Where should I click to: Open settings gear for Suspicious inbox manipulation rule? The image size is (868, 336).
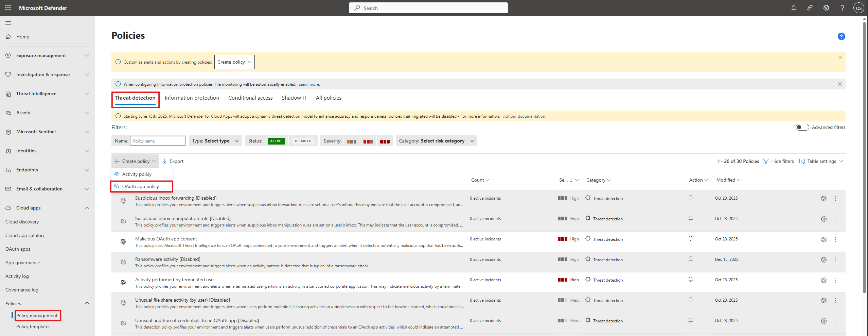click(823, 219)
